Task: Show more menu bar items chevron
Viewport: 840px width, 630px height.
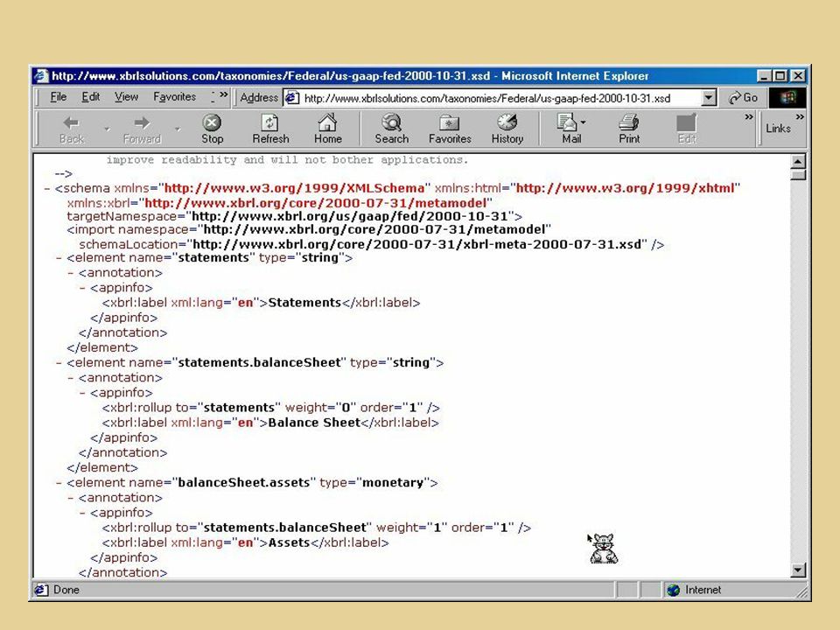Action: click(x=224, y=94)
